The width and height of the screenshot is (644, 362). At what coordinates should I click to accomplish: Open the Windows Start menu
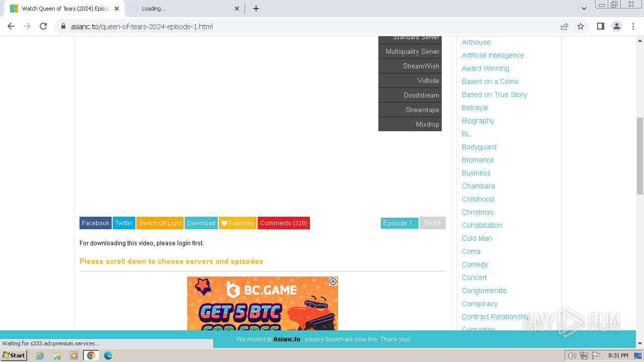(x=14, y=355)
